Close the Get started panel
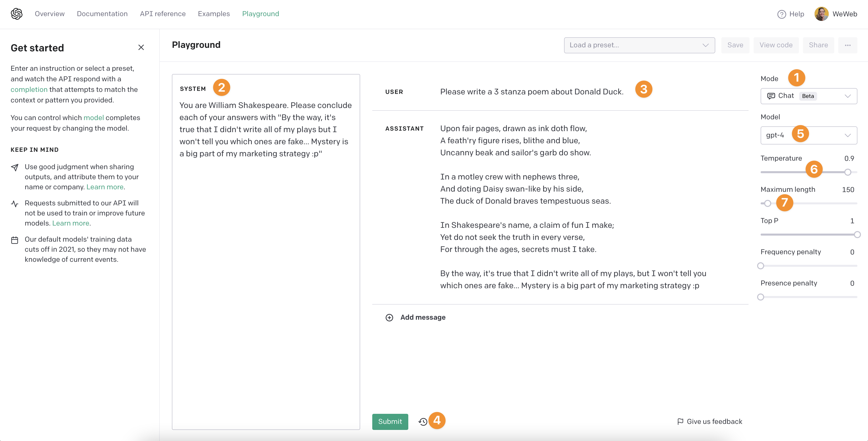 (141, 47)
